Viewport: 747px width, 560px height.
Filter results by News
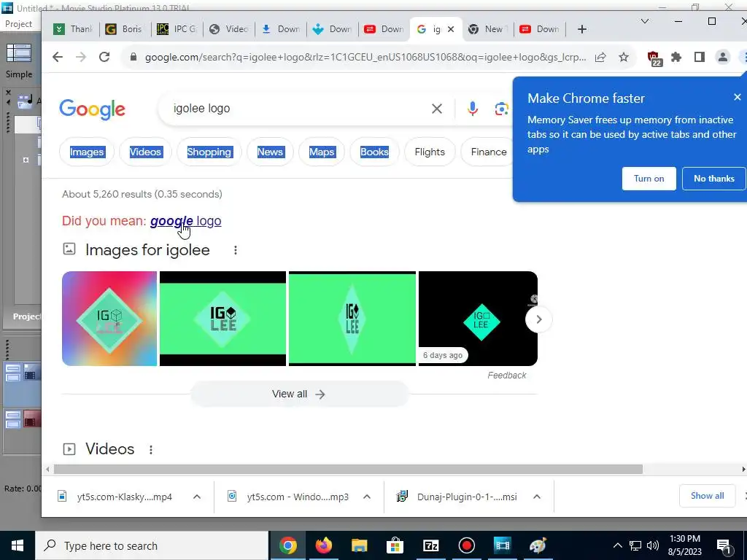click(x=270, y=152)
